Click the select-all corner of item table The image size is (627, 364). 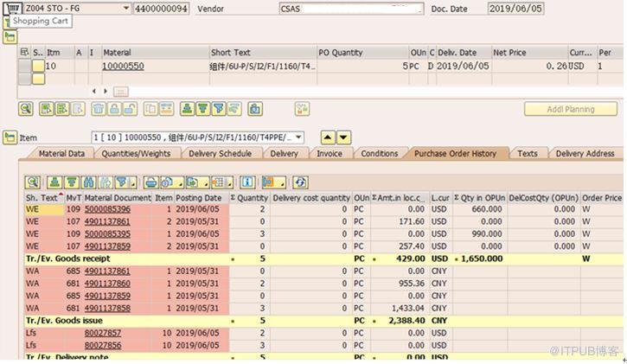(24, 53)
